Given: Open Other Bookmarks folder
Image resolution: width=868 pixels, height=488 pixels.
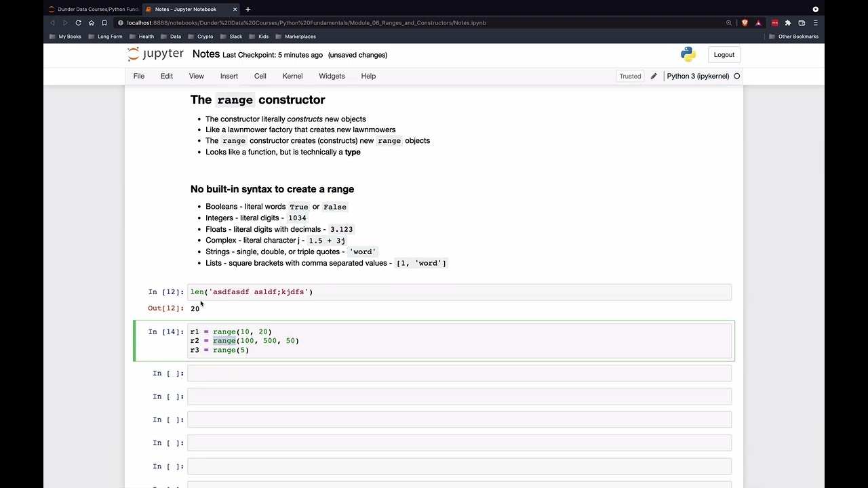Looking at the screenshot, I should point(794,37).
